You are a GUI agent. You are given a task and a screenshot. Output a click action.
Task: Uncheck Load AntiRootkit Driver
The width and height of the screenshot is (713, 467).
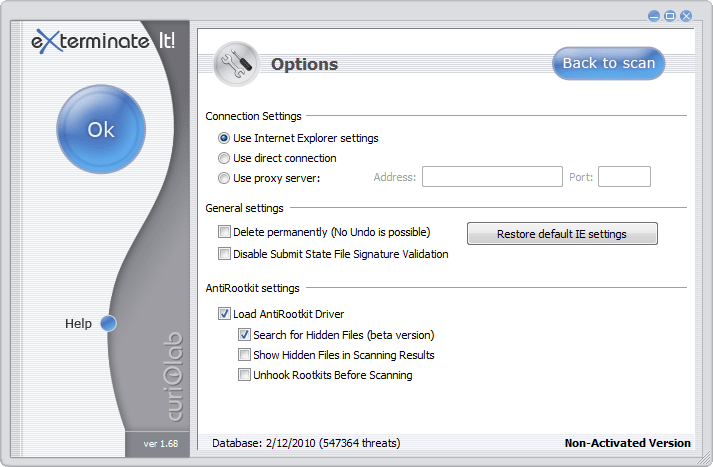[224, 314]
